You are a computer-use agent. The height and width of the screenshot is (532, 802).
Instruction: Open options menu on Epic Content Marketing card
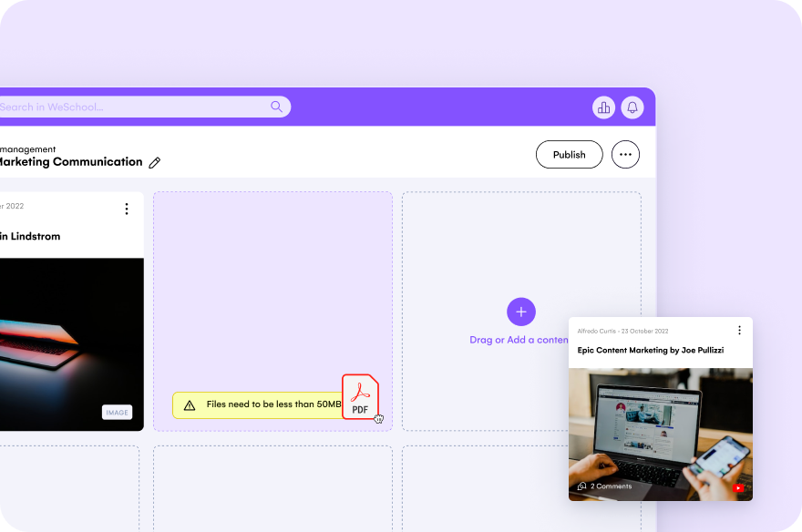click(739, 330)
